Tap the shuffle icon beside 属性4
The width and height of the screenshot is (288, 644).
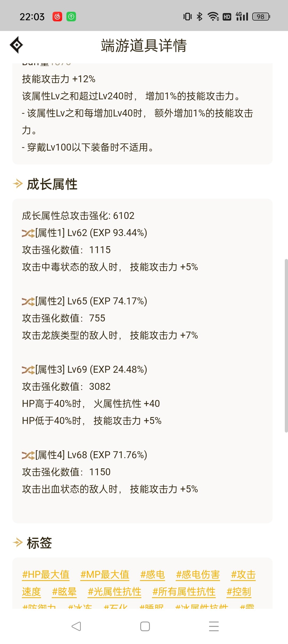click(28, 455)
